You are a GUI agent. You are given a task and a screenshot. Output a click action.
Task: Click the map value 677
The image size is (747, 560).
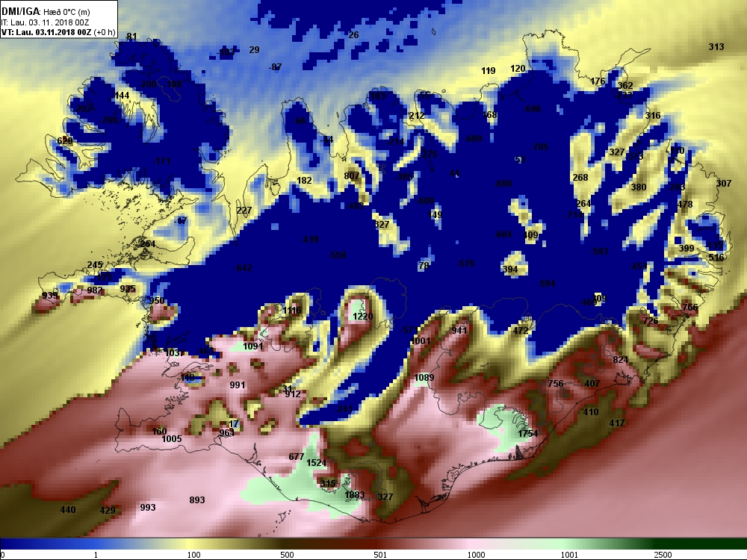(x=296, y=456)
